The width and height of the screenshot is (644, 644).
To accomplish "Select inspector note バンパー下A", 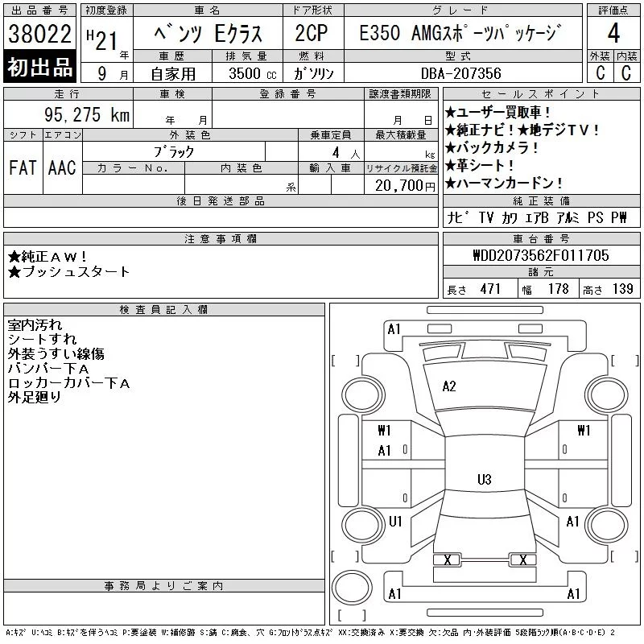I will (x=48, y=369).
